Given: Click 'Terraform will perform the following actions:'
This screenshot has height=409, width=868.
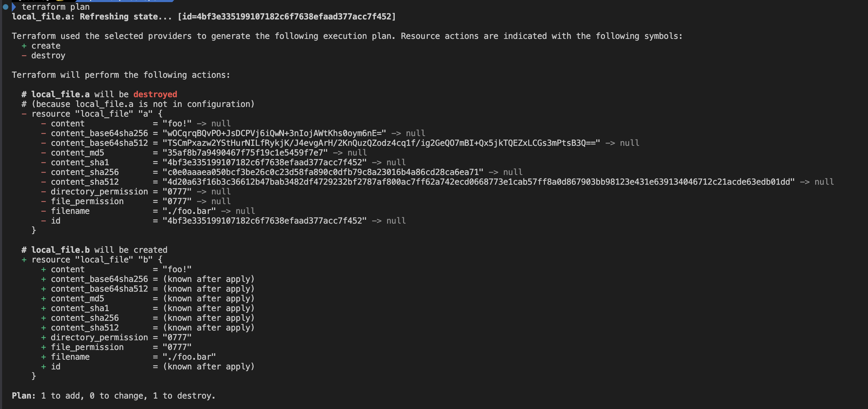Looking at the screenshot, I should [x=121, y=75].
